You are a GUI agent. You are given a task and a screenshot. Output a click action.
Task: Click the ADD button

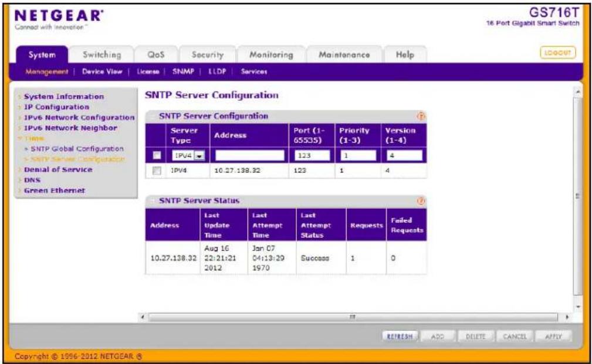pyautogui.click(x=438, y=336)
